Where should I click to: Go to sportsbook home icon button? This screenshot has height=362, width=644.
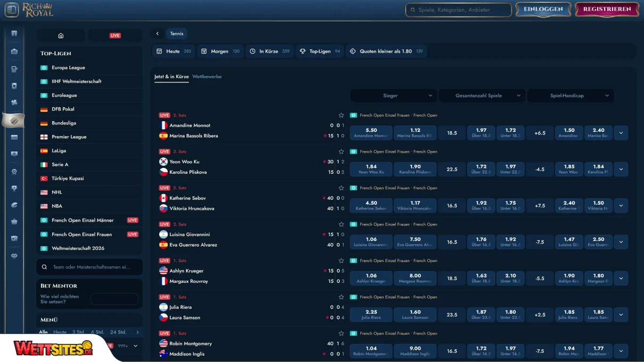(x=61, y=36)
